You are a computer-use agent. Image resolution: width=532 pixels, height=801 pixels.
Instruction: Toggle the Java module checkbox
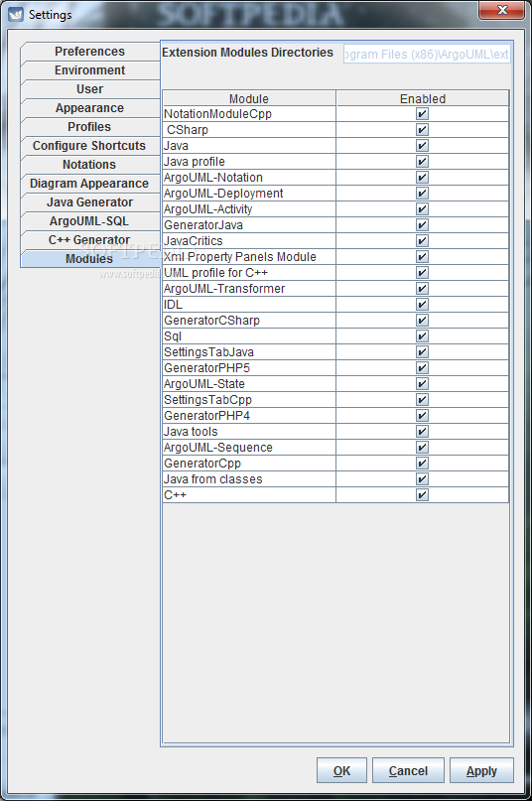(422, 146)
